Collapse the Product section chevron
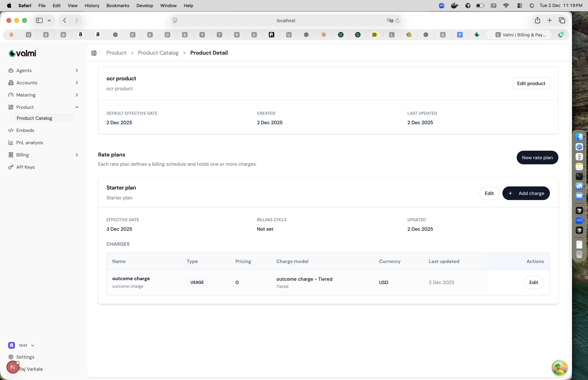Image resolution: width=588 pixels, height=380 pixels. tap(77, 107)
